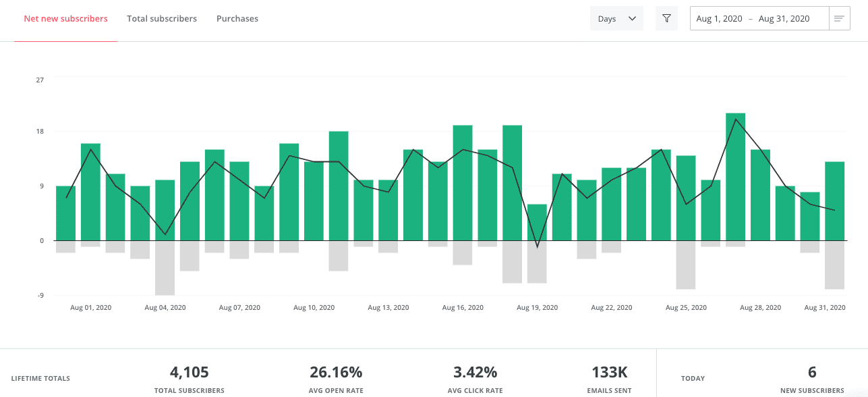Image resolution: width=868 pixels, height=397 pixels.
Task: Select the Net new subscribers tab
Action: [x=65, y=19]
